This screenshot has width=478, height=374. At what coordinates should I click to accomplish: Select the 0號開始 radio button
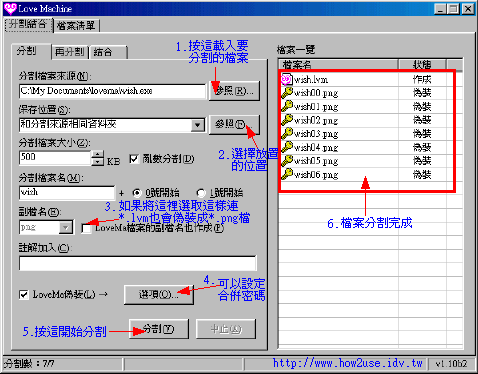(x=136, y=193)
